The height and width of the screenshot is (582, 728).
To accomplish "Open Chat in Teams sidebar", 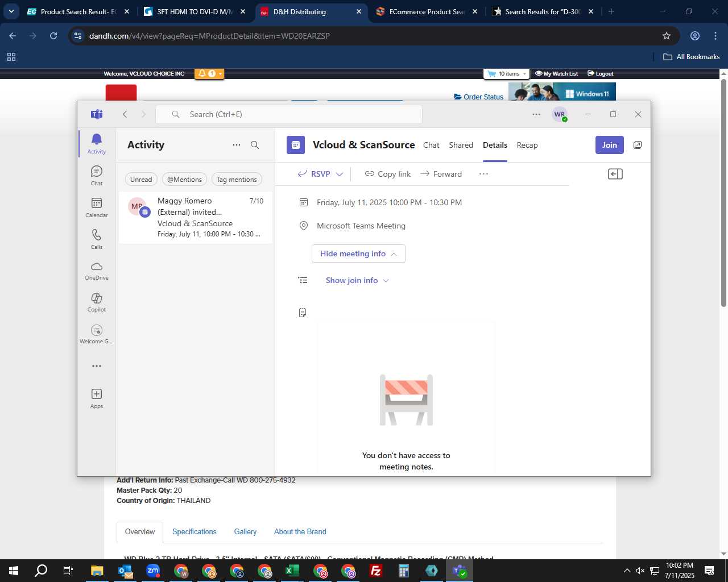I will (97, 176).
